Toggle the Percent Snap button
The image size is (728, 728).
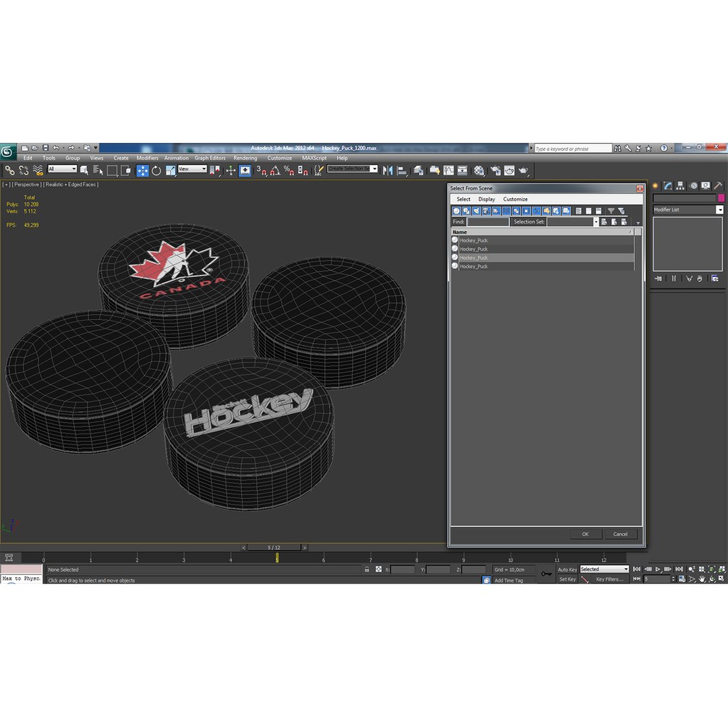289,171
